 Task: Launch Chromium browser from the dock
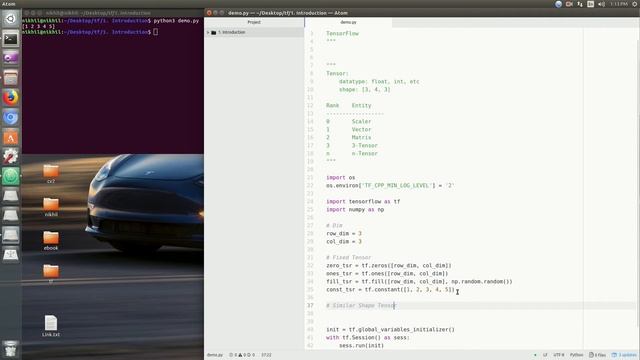[x=11, y=118]
